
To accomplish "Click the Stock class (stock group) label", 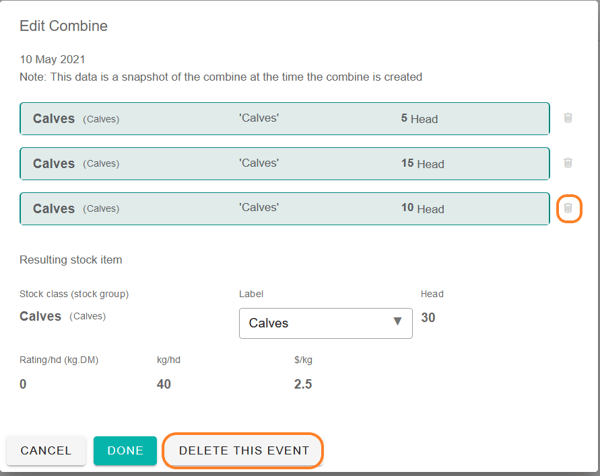I will point(74,294).
